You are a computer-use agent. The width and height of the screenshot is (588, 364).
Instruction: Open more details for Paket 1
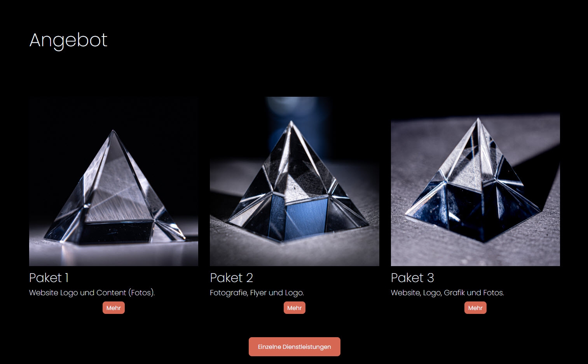[113, 308]
